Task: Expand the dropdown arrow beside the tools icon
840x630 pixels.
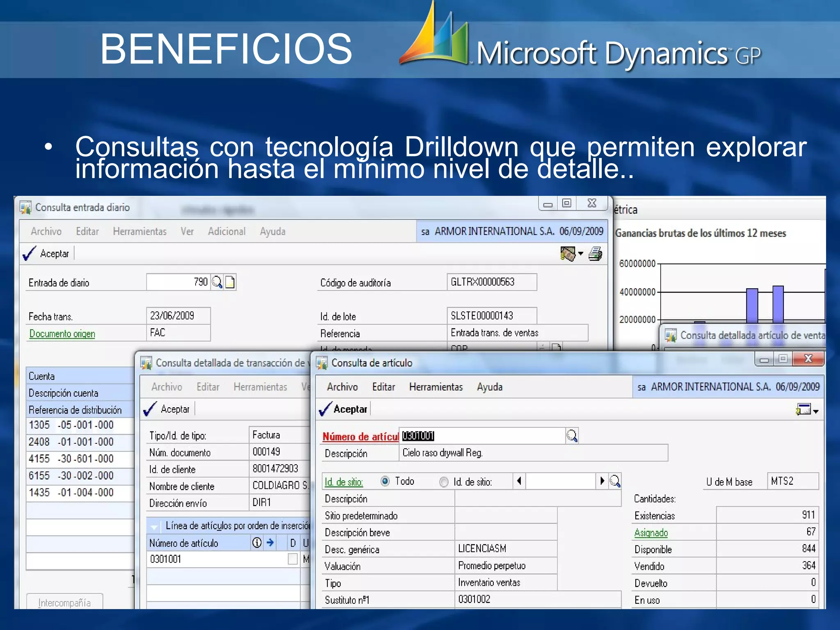Action: click(x=581, y=254)
